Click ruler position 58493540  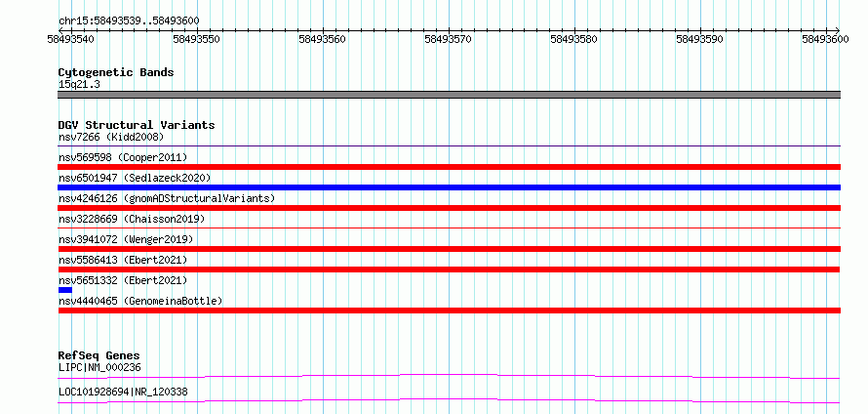tap(71, 39)
